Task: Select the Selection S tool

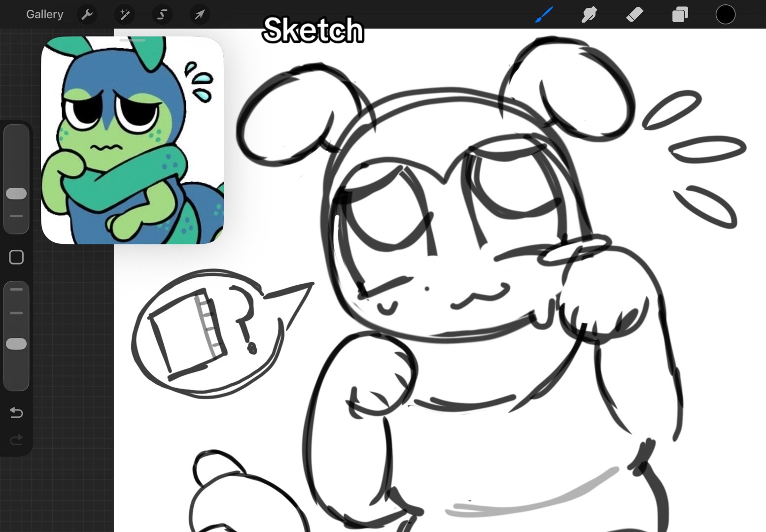Action: click(162, 14)
